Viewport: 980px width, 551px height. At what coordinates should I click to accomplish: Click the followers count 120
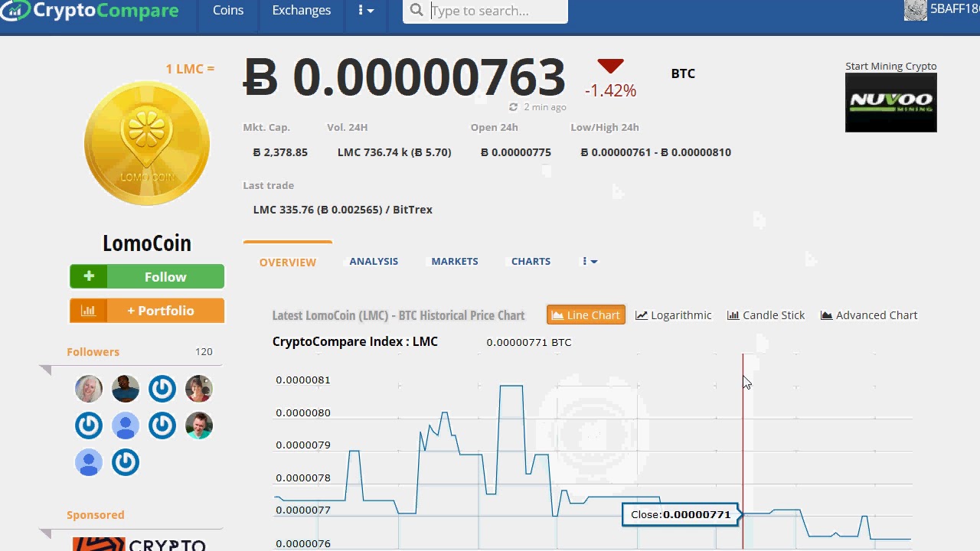(204, 352)
